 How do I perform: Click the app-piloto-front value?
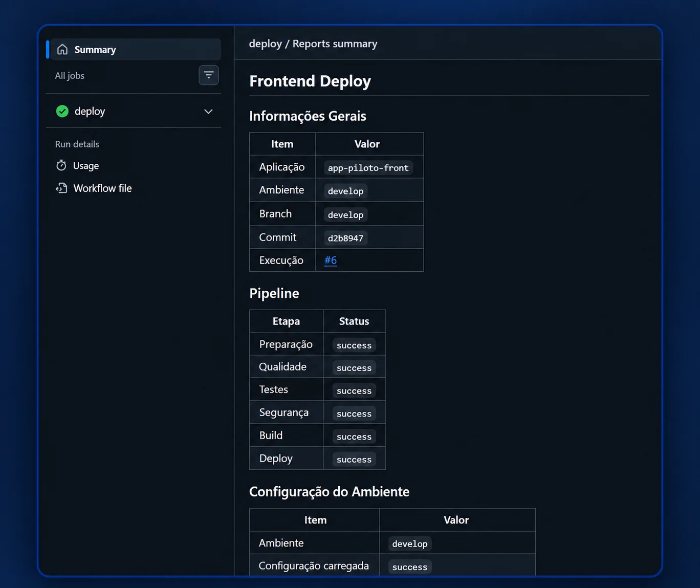[368, 168]
